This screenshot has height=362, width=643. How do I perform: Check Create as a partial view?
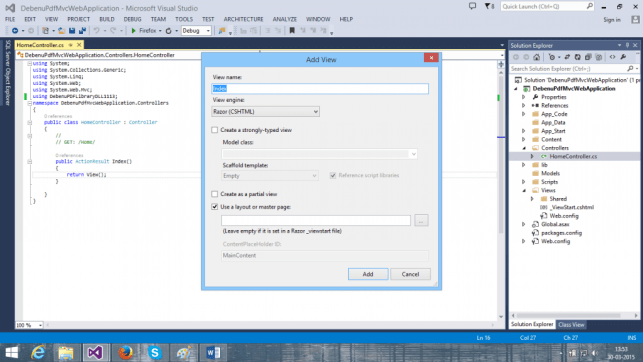pos(214,194)
